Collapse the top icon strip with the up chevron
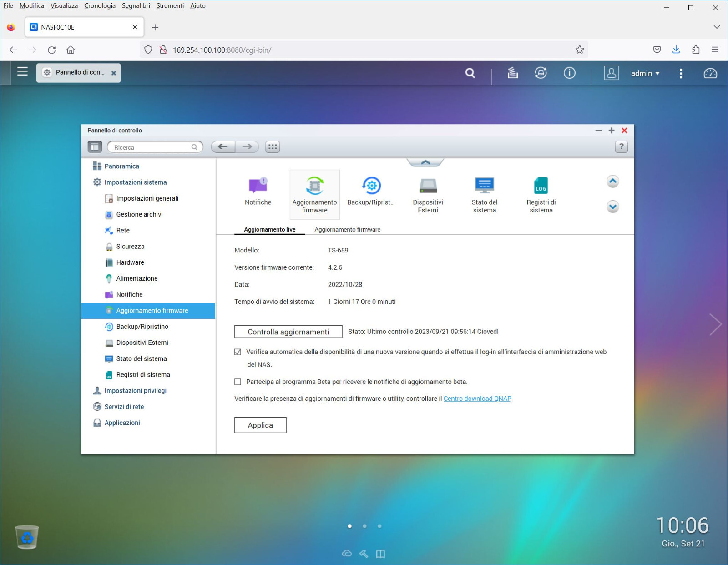728x565 pixels. pos(425,162)
